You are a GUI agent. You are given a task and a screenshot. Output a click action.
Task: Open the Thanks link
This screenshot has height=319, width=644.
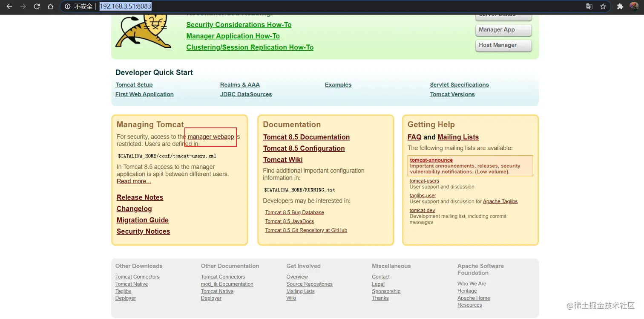[380, 298]
